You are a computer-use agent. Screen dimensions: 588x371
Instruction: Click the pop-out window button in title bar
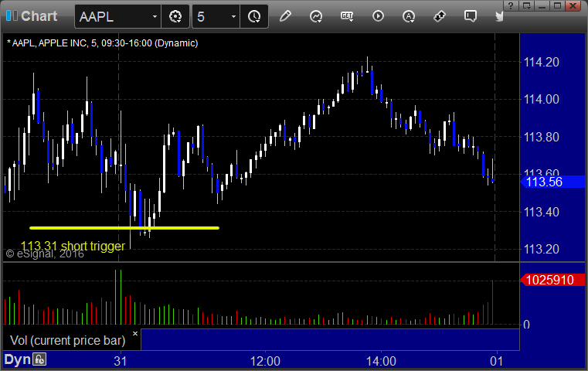[526, 5]
